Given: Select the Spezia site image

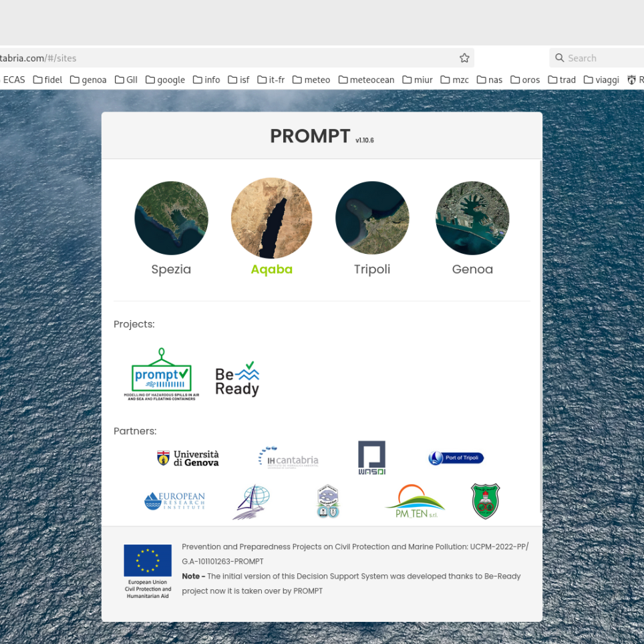Looking at the screenshot, I should coord(171,218).
